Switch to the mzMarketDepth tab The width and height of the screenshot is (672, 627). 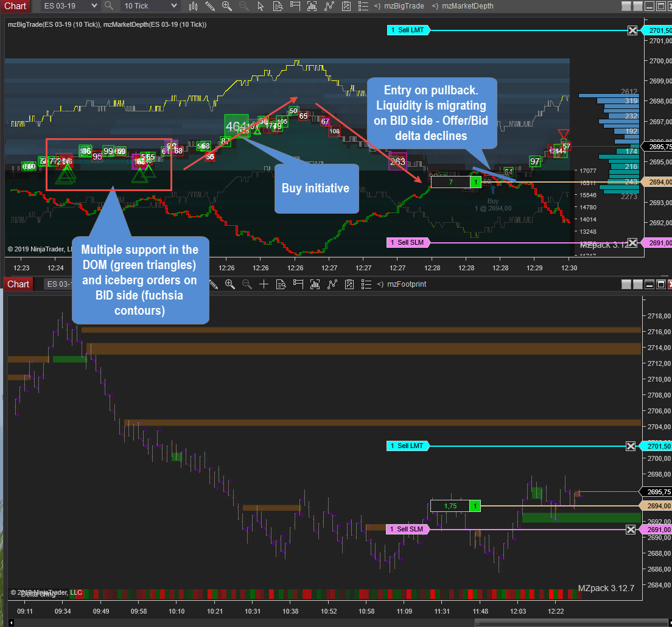pos(463,6)
